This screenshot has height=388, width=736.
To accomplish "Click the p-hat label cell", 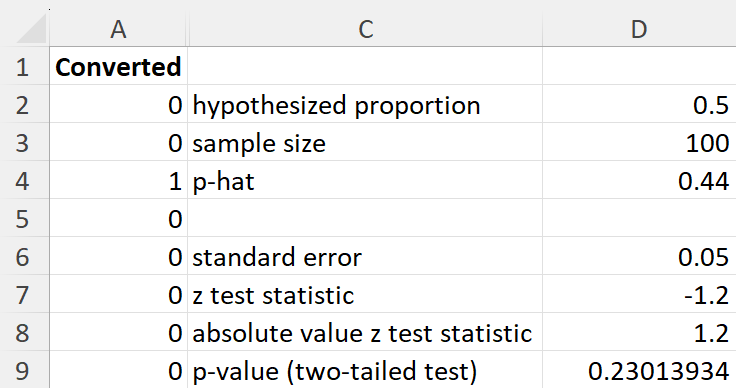I will pos(365,180).
